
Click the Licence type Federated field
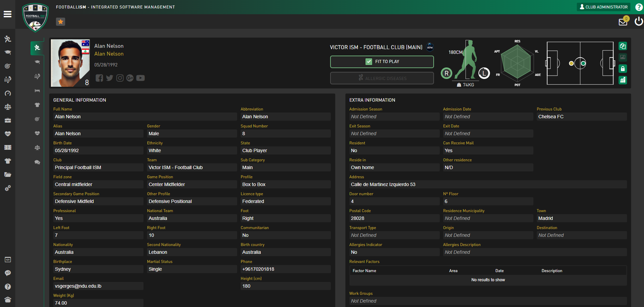tap(285, 201)
